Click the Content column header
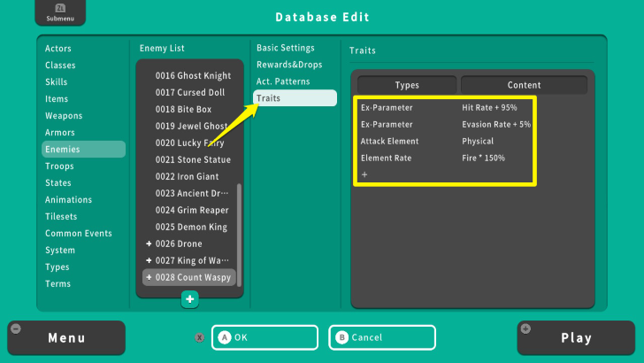This screenshot has width=644, height=363. (x=524, y=85)
